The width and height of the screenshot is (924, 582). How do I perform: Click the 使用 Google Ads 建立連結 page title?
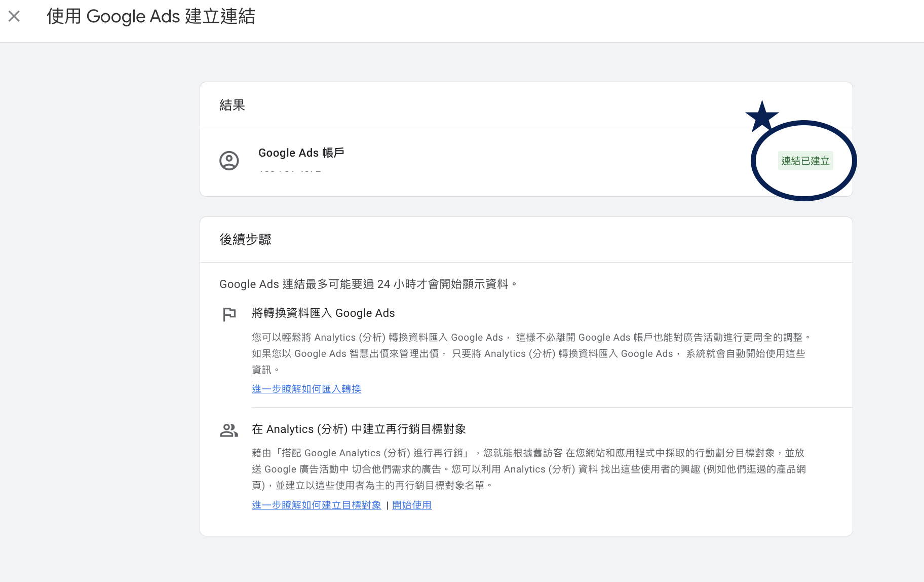coord(151,16)
